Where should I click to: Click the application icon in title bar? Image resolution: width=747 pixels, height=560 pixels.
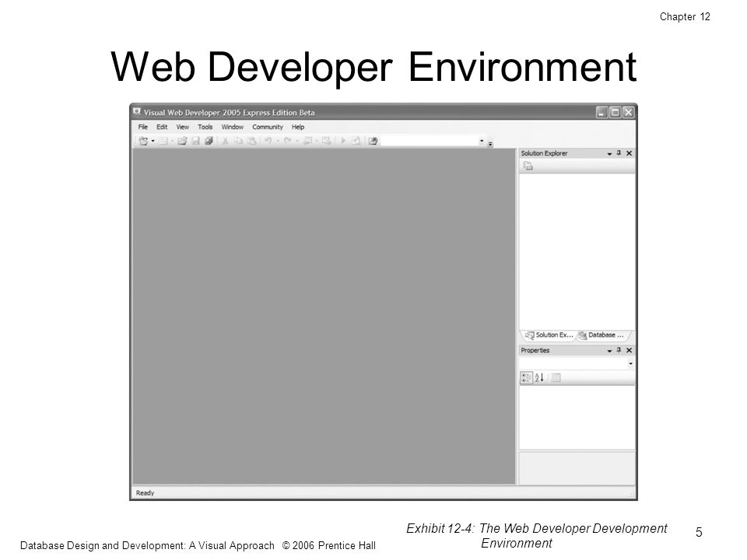coord(137,112)
